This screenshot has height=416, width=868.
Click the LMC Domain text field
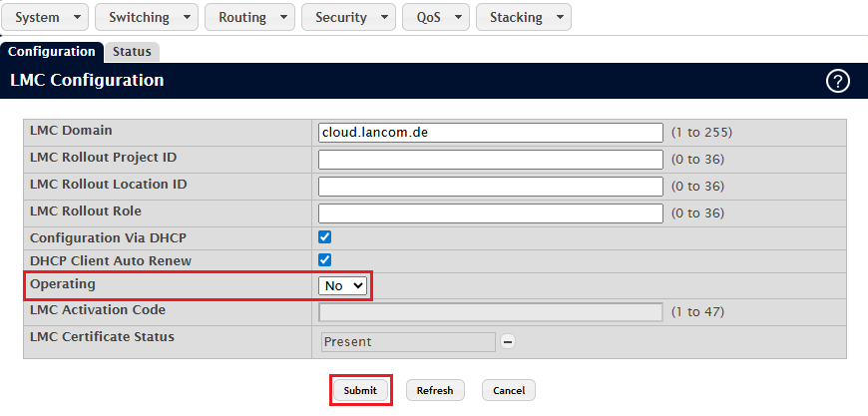click(490, 133)
